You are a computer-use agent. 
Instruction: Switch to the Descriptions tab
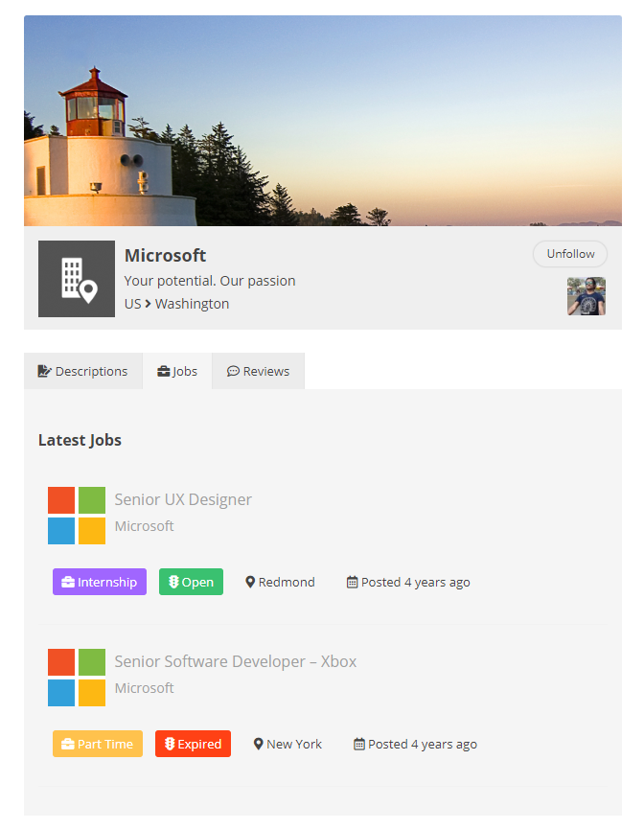pyautogui.click(x=83, y=371)
